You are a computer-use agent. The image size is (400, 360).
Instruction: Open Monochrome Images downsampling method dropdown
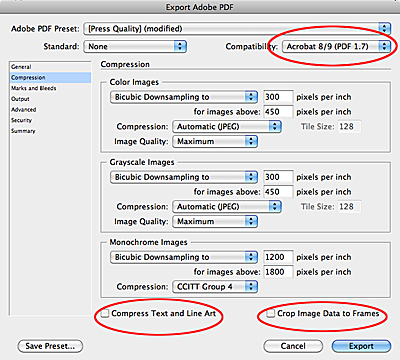click(x=184, y=257)
